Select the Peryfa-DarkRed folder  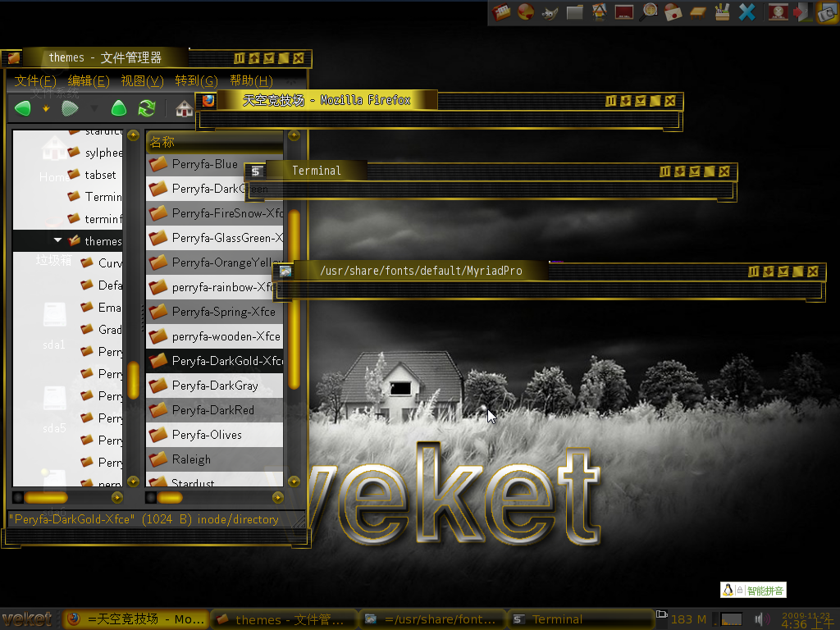215,410
